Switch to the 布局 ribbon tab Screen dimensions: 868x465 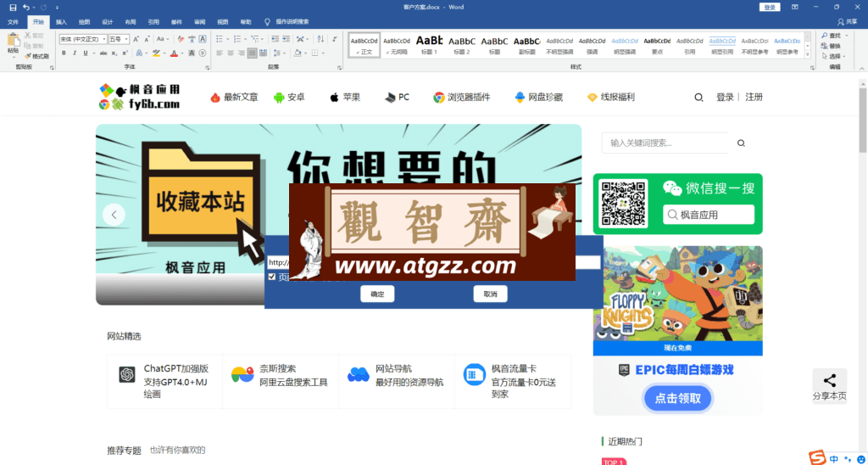click(x=130, y=22)
